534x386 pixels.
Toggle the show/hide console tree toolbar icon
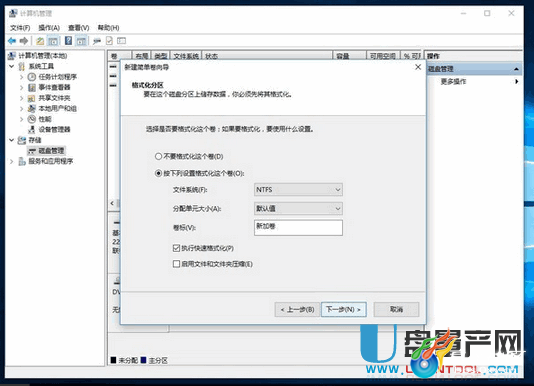[53, 41]
